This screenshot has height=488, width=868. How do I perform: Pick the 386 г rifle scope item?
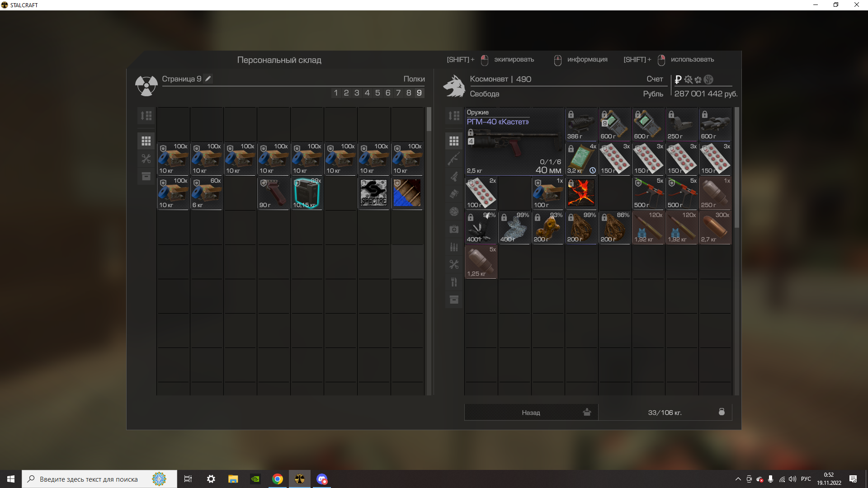[581, 124]
